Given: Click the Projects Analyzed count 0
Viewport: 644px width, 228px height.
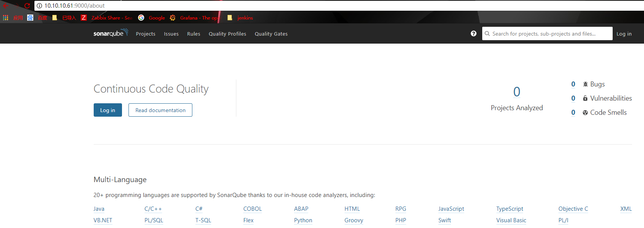Looking at the screenshot, I should click(x=517, y=92).
